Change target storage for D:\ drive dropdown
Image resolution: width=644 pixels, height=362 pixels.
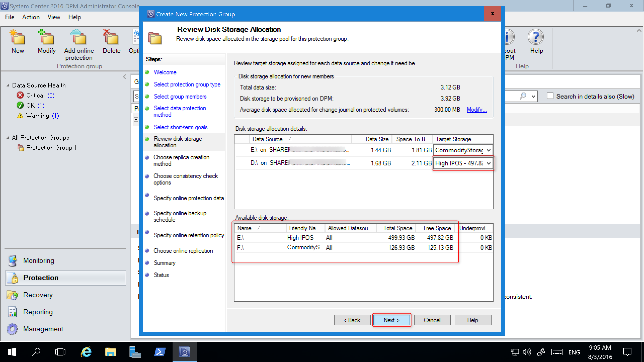tap(462, 164)
